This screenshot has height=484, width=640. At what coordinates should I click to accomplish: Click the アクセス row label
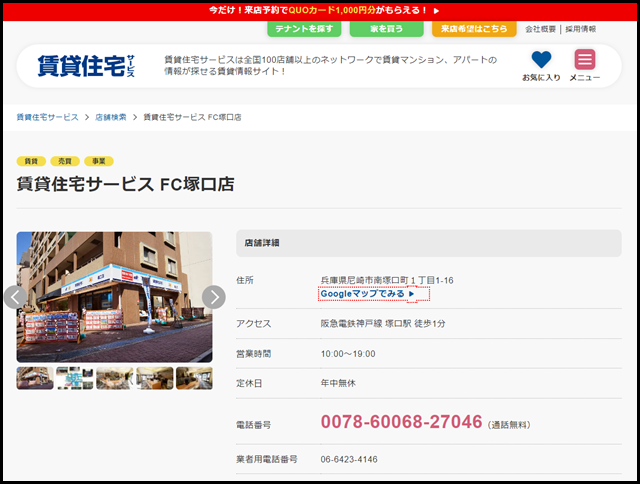253,324
